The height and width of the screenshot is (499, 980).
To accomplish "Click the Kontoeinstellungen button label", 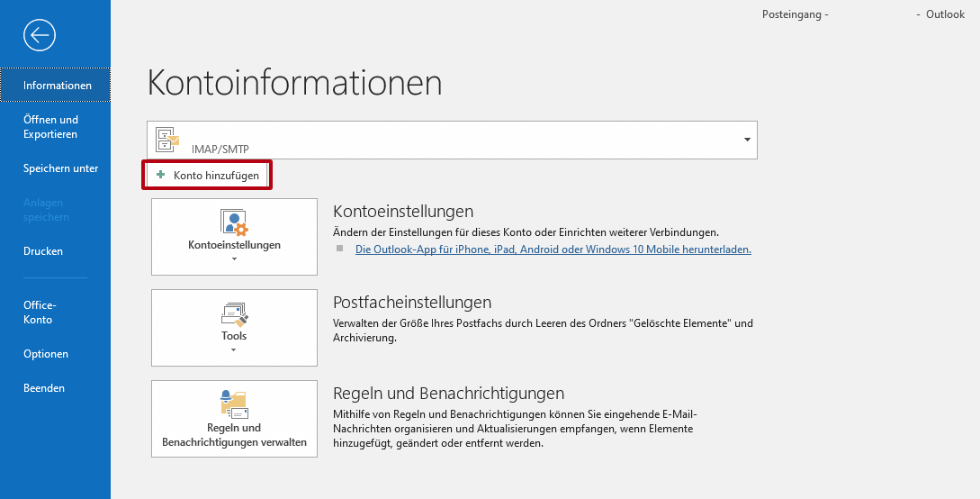I will pyautogui.click(x=234, y=245).
